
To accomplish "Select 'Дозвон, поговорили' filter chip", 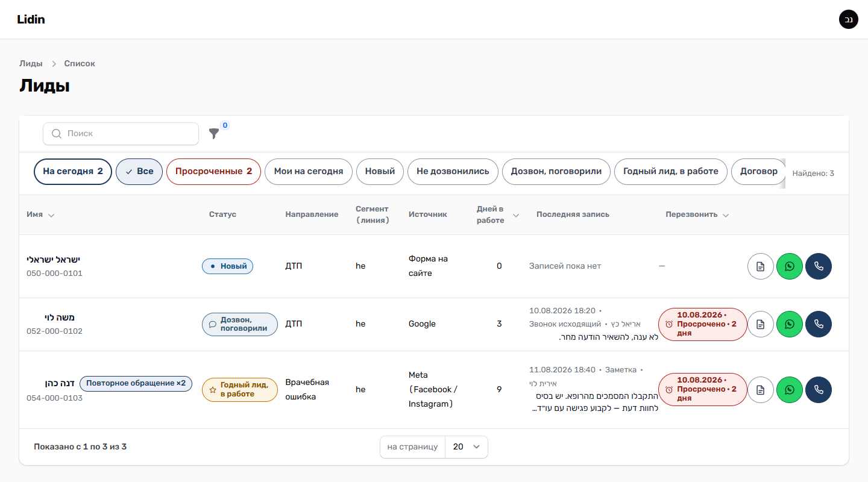I will [x=556, y=171].
